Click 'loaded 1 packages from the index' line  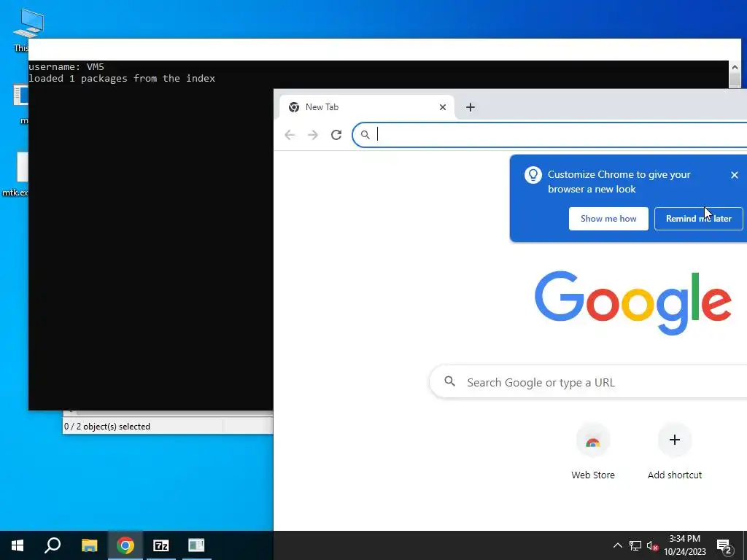coord(122,79)
